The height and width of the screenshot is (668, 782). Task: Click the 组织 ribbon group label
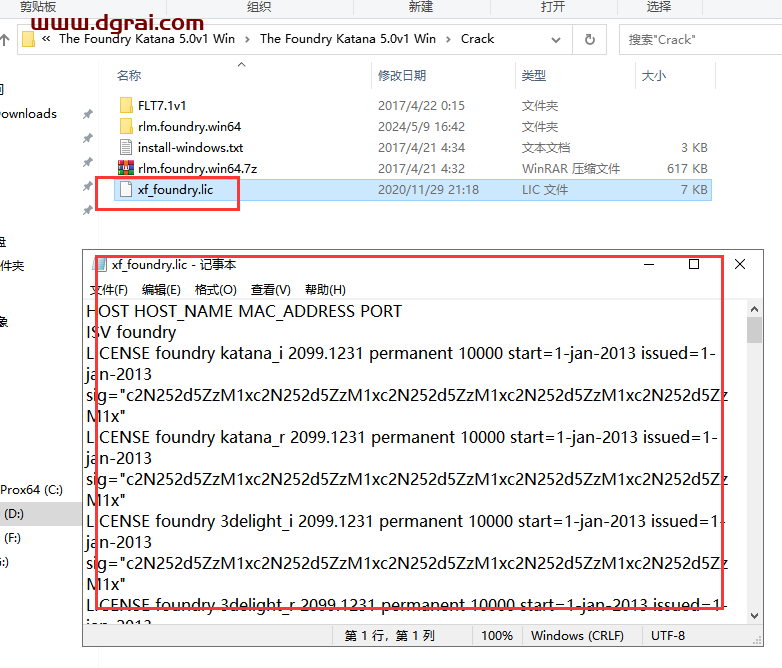point(259,6)
